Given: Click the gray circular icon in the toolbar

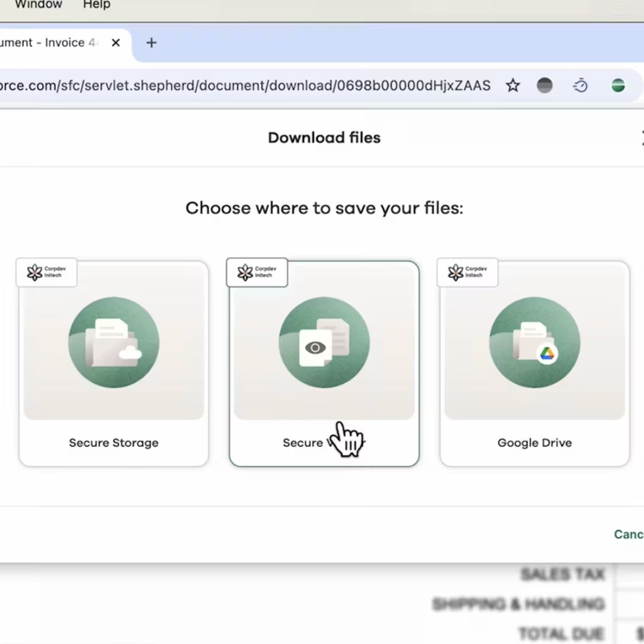Looking at the screenshot, I should point(544,85).
